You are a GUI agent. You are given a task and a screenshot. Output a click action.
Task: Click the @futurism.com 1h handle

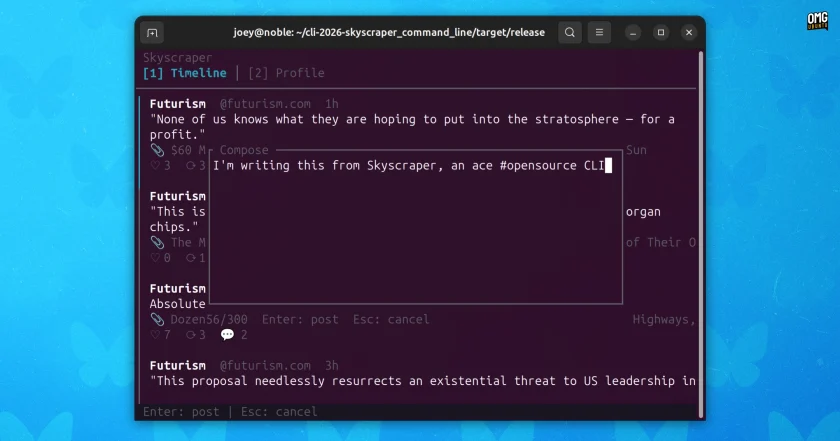[265, 104]
